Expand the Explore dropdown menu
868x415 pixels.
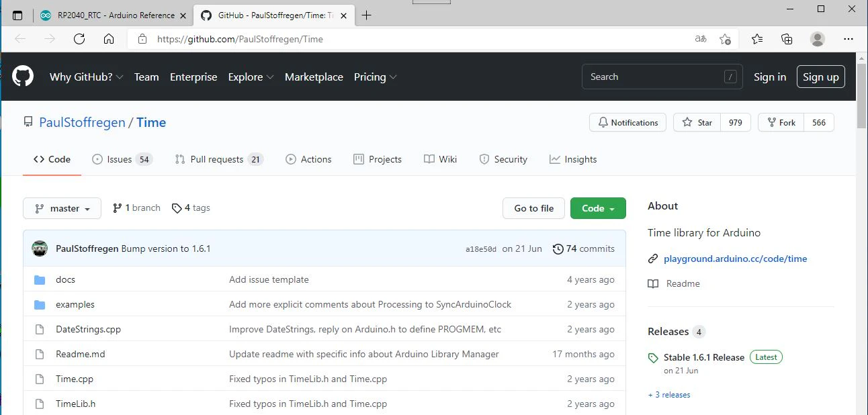251,77
